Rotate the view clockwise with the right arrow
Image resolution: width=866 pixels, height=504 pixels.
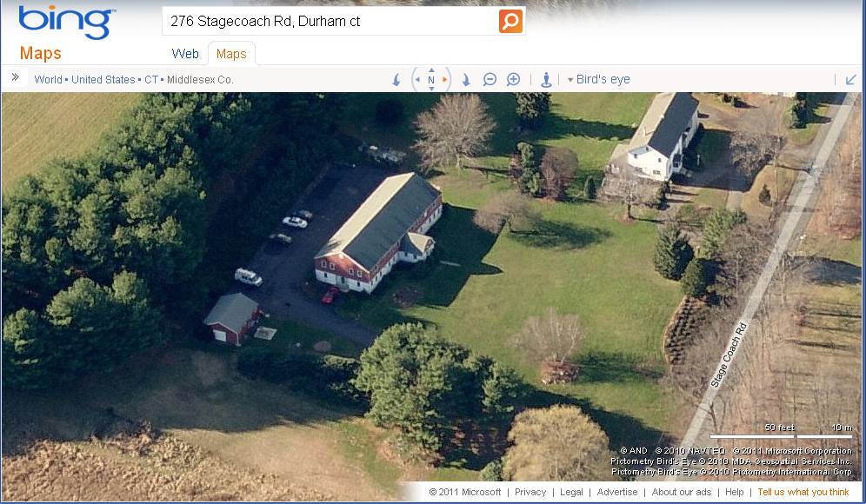pyautogui.click(x=466, y=80)
